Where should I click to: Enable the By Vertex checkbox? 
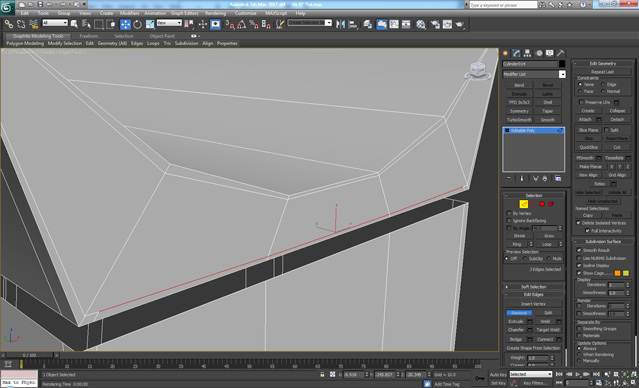pyautogui.click(x=509, y=213)
